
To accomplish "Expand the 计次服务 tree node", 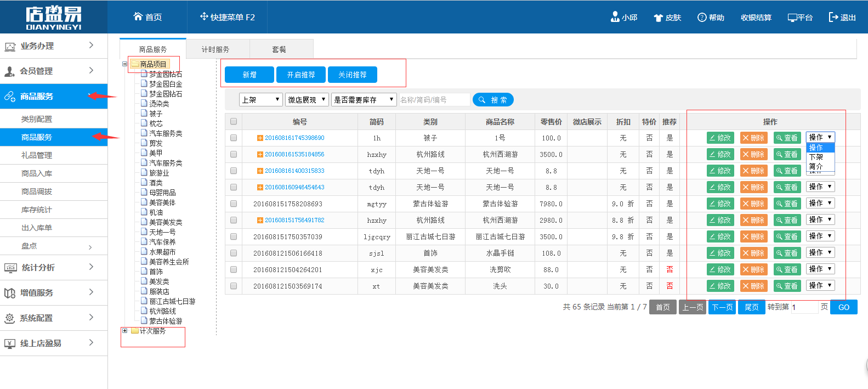I will [124, 331].
